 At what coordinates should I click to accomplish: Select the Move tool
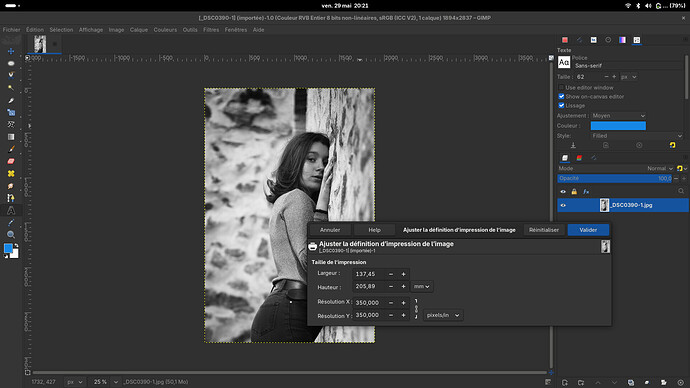(11, 51)
